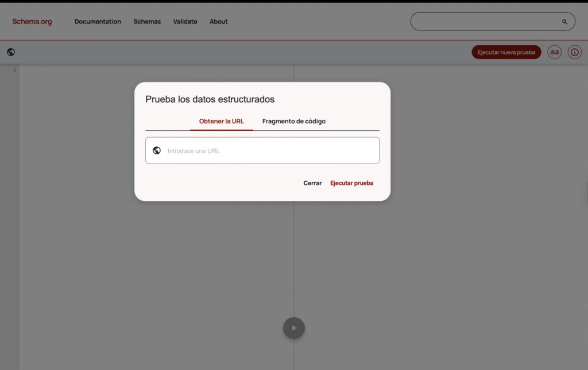Go to the Validate page
Screen dimensions: 588x370
coord(185,22)
